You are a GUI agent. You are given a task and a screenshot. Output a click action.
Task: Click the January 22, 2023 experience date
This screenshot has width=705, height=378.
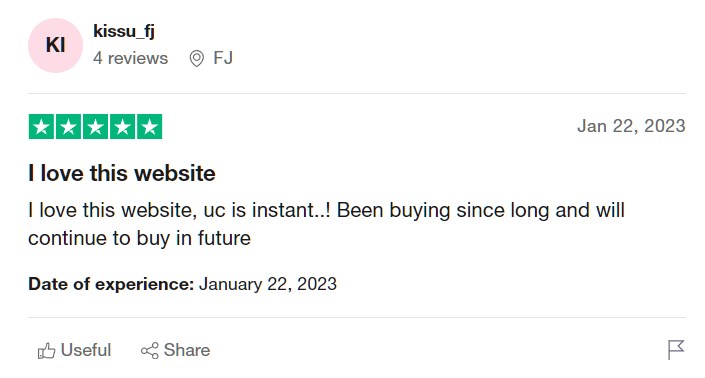click(268, 284)
